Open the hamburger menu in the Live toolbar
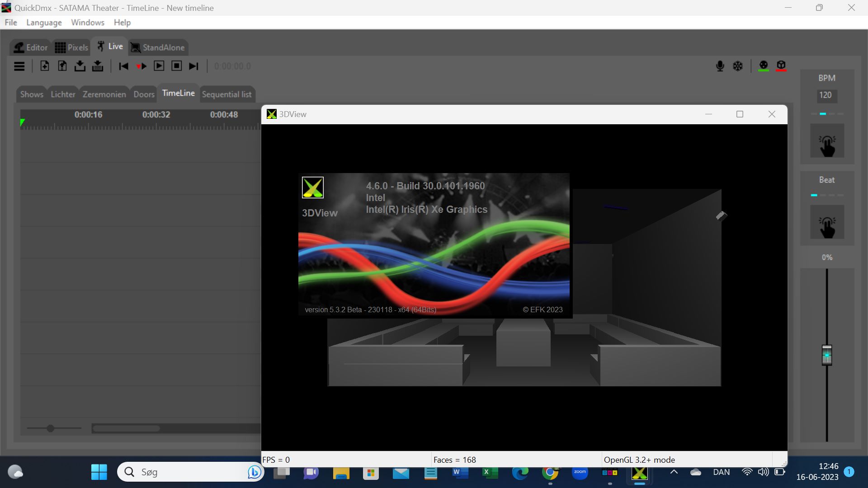The width and height of the screenshot is (868, 488). point(19,66)
